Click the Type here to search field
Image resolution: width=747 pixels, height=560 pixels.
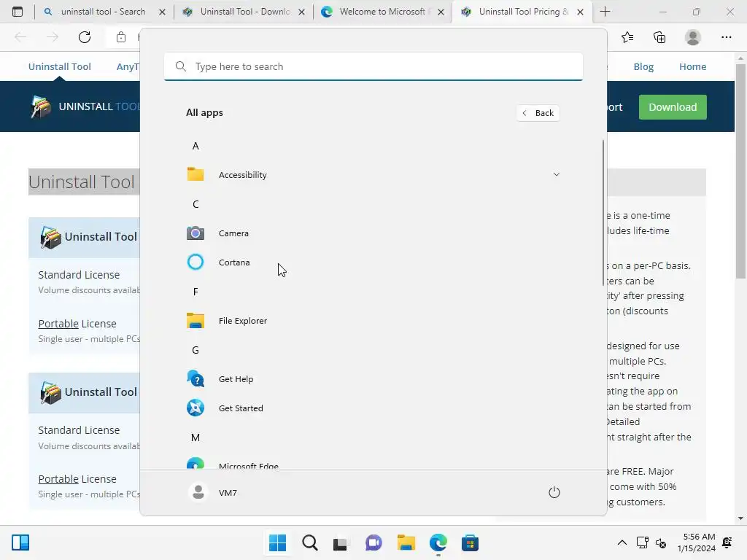[x=373, y=66]
